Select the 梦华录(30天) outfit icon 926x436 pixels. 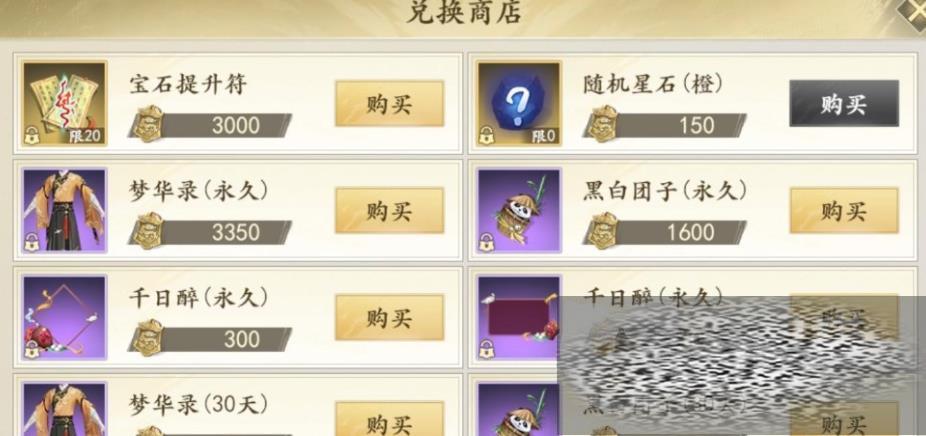coord(64,409)
